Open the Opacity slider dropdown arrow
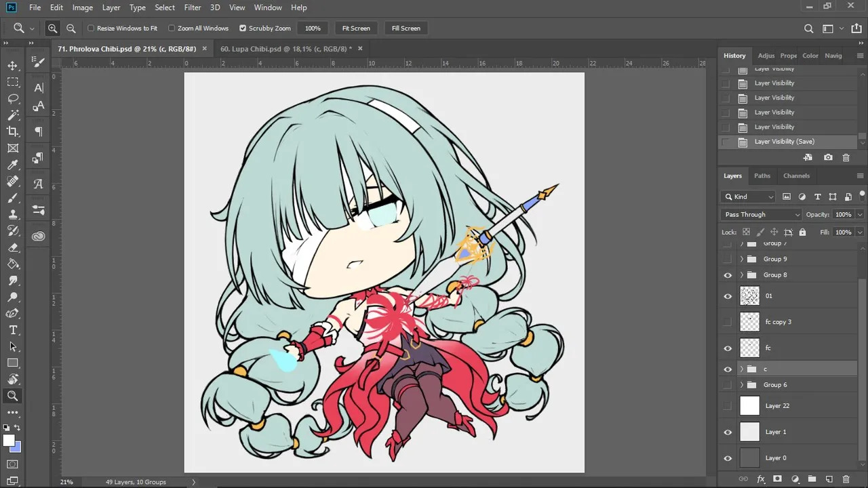 coord(860,215)
